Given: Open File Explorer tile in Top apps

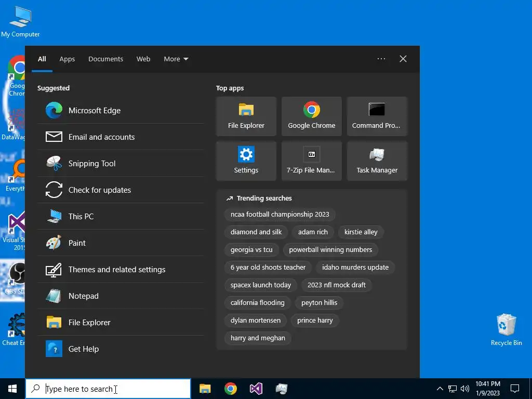Looking at the screenshot, I should click(x=246, y=116).
